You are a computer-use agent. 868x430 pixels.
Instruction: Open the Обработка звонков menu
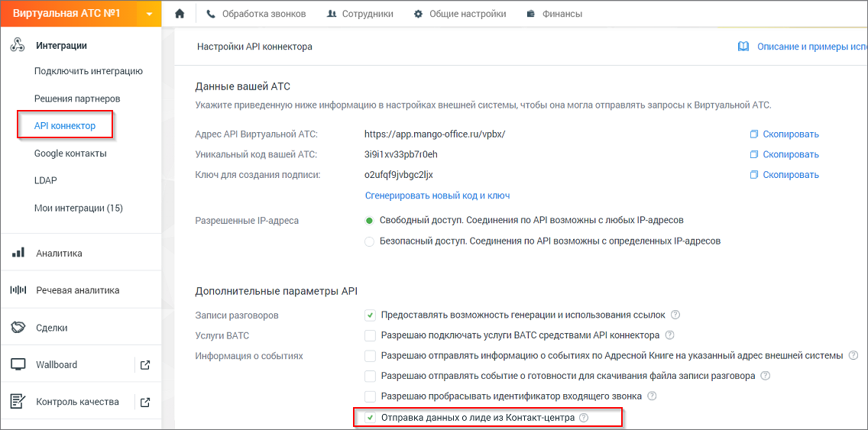[256, 14]
